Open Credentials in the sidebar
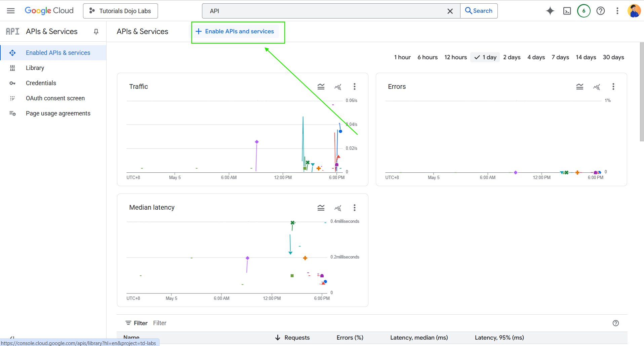 click(41, 83)
